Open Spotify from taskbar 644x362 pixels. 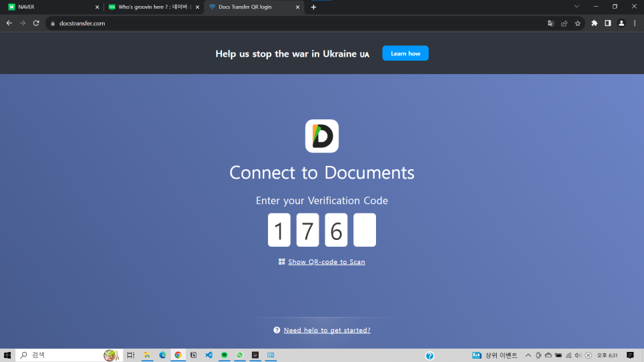pos(224,355)
